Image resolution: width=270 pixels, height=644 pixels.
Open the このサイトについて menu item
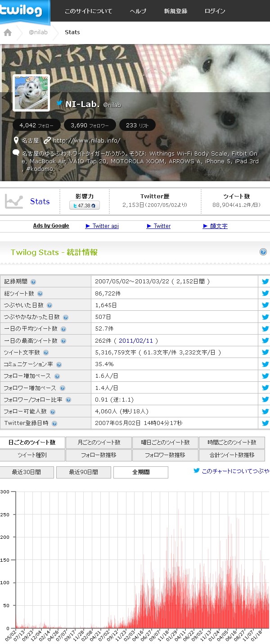coord(88,11)
